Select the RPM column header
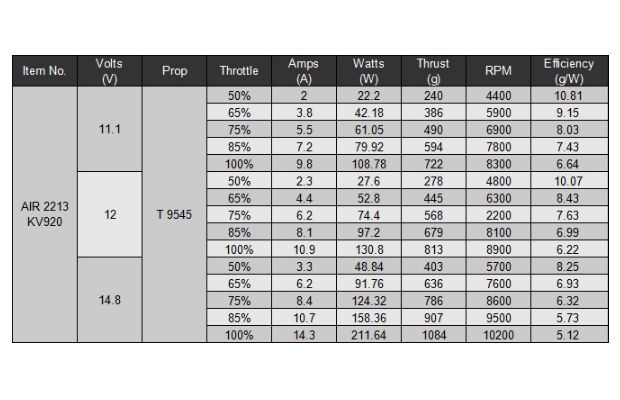This screenshot has width=620, height=400. click(x=498, y=71)
